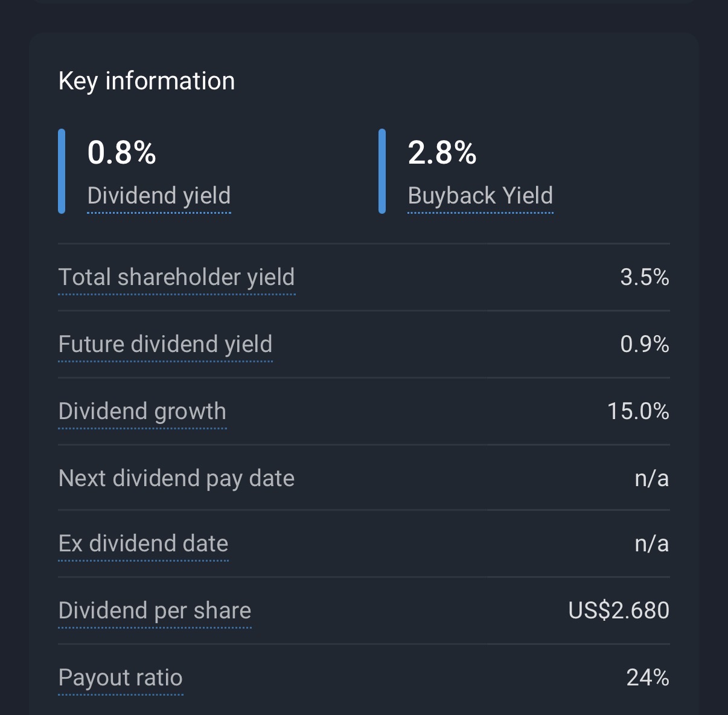The width and height of the screenshot is (728, 715).
Task: Click the Key information heading
Action: (x=147, y=81)
